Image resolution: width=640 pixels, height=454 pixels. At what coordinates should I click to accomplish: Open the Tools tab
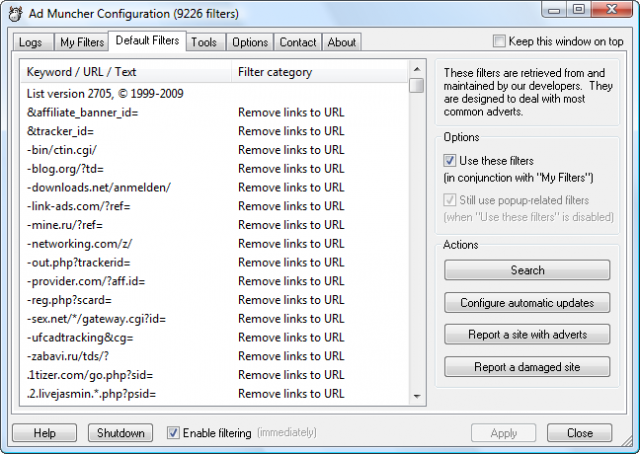click(206, 42)
